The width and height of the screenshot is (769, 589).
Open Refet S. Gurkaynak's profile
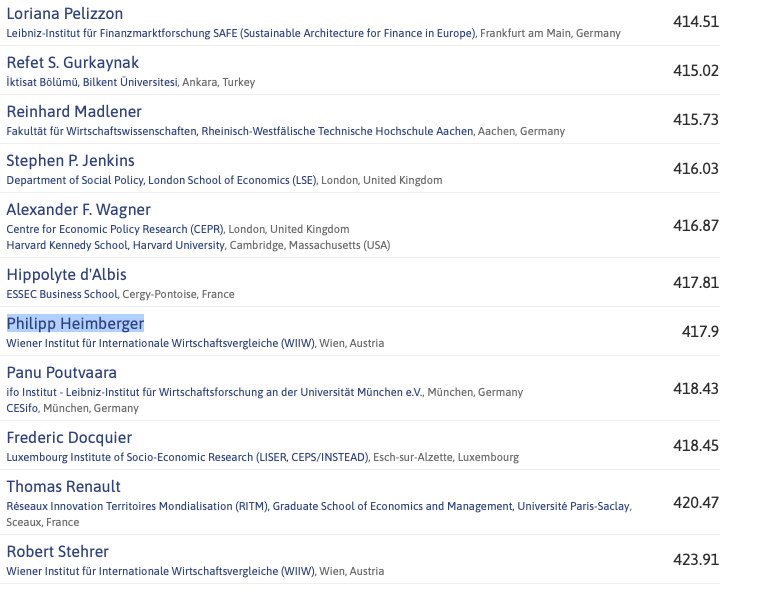[x=73, y=63]
